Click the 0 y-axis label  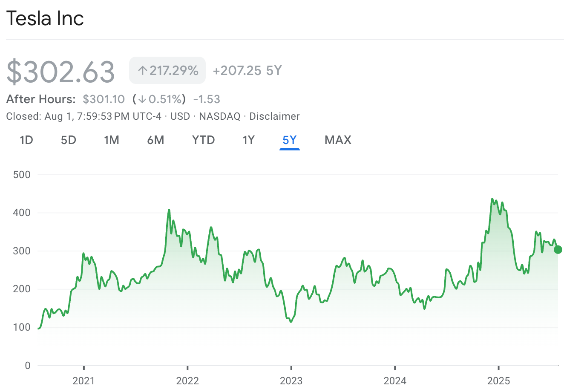28,366
